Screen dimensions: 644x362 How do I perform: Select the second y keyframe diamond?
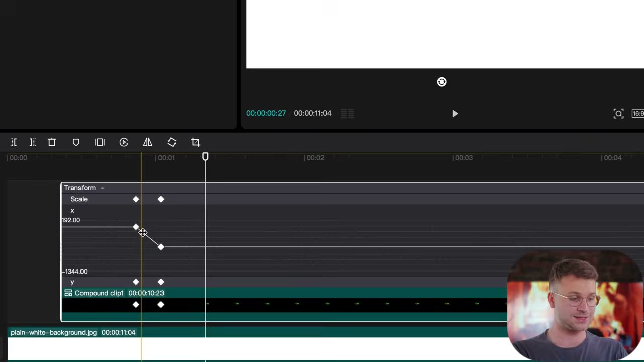(161, 282)
